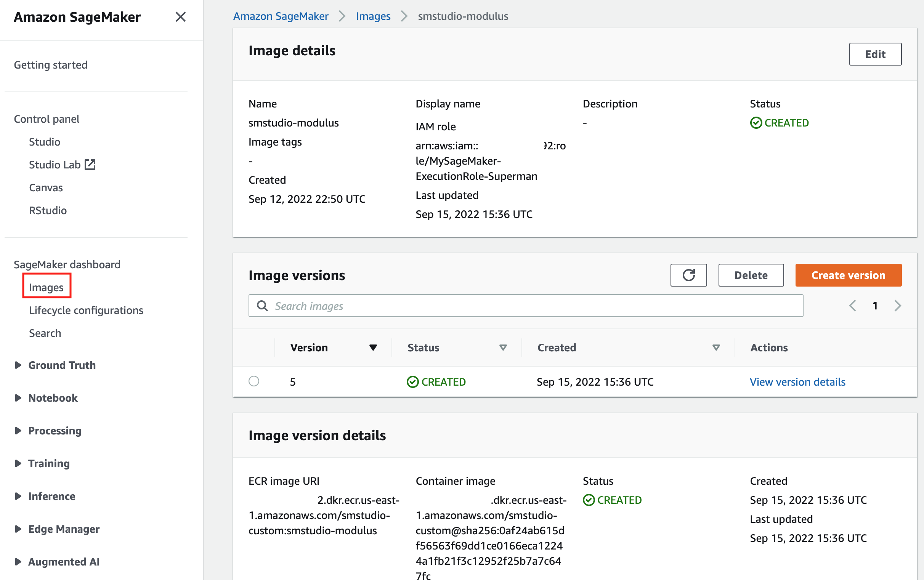Image resolution: width=924 pixels, height=580 pixels.
Task: Click the Studio Lab sidebar label
Action: 55,165
